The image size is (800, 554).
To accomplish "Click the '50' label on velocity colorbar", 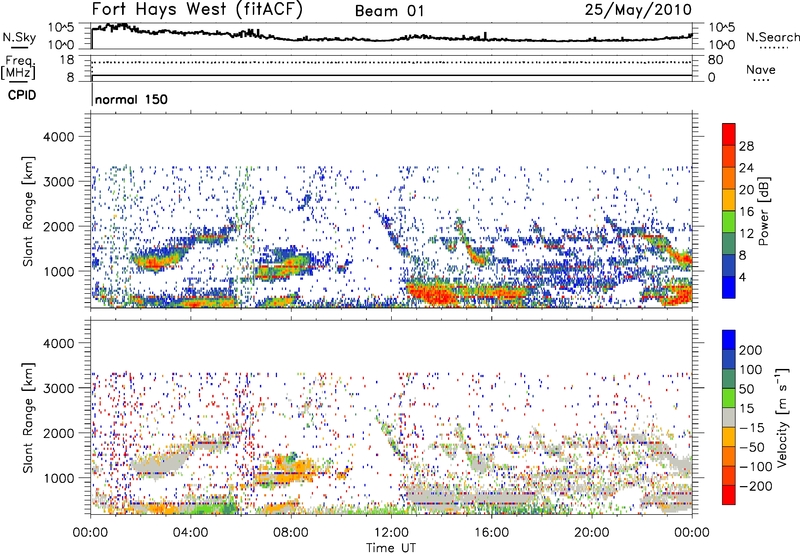I will pyautogui.click(x=747, y=390).
